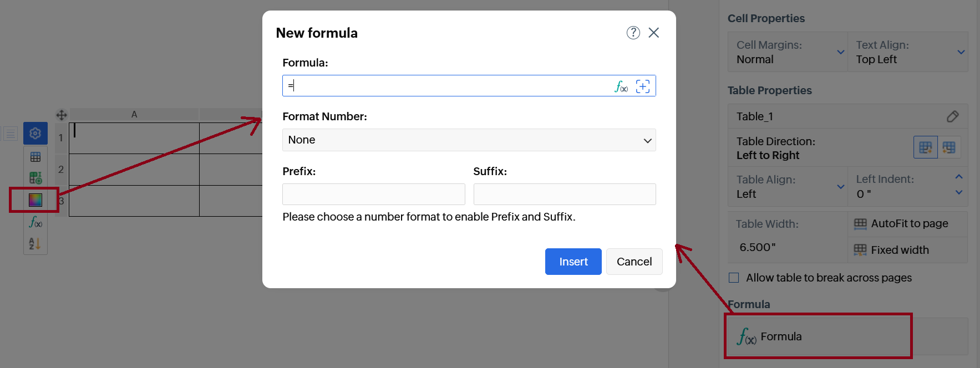980x368 pixels.
Task: Click the function picker icon in Formula field
Action: pyautogui.click(x=621, y=86)
